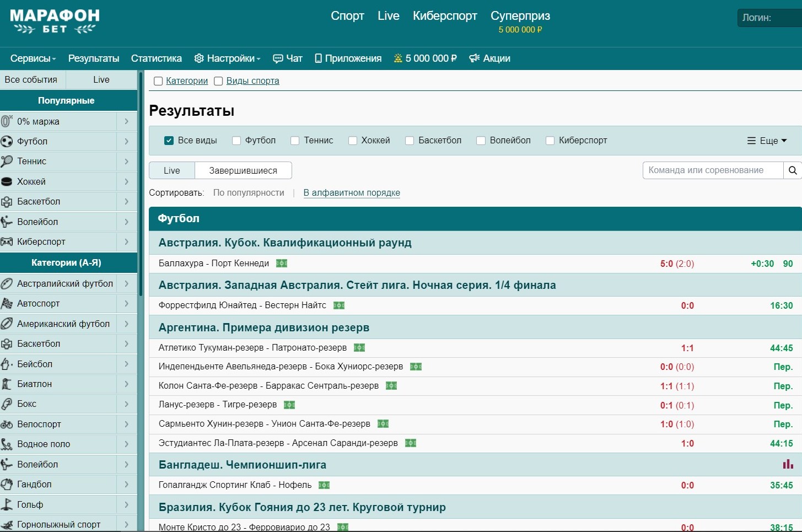The image size is (802, 532).
Task: Click the tennis racket icon in sidebar
Action: coord(7,161)
